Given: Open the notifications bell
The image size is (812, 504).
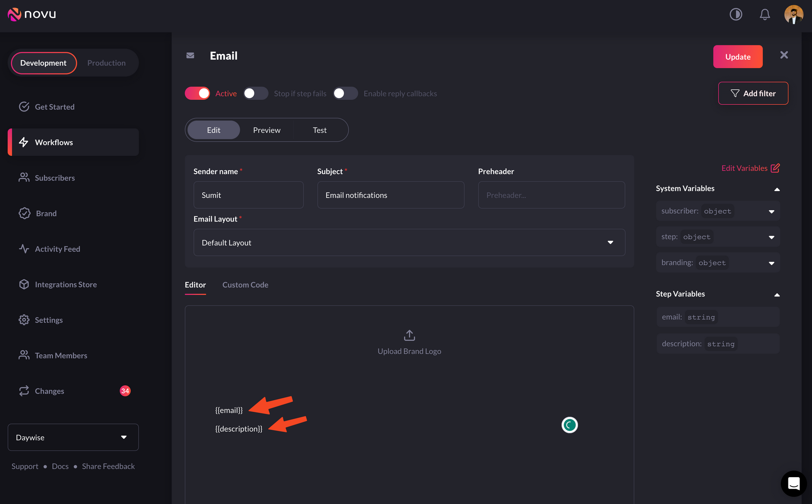Looking at the screenshot, I should pos(764,15).
